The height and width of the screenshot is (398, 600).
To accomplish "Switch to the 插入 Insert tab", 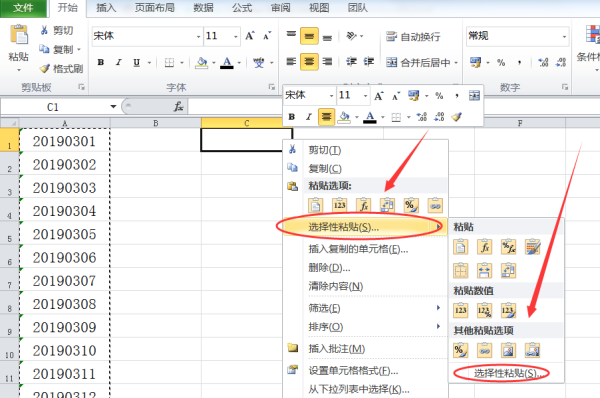I will (x=106, y=8).
